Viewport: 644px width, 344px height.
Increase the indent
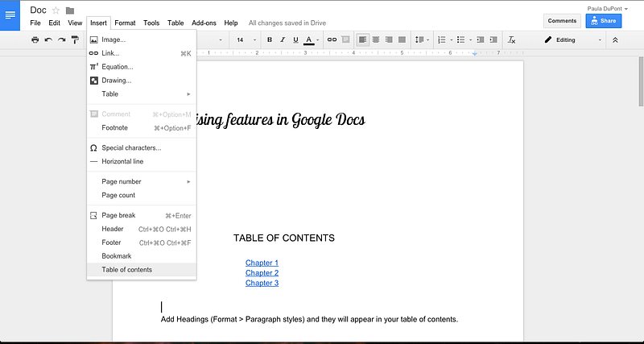[493, 39]
